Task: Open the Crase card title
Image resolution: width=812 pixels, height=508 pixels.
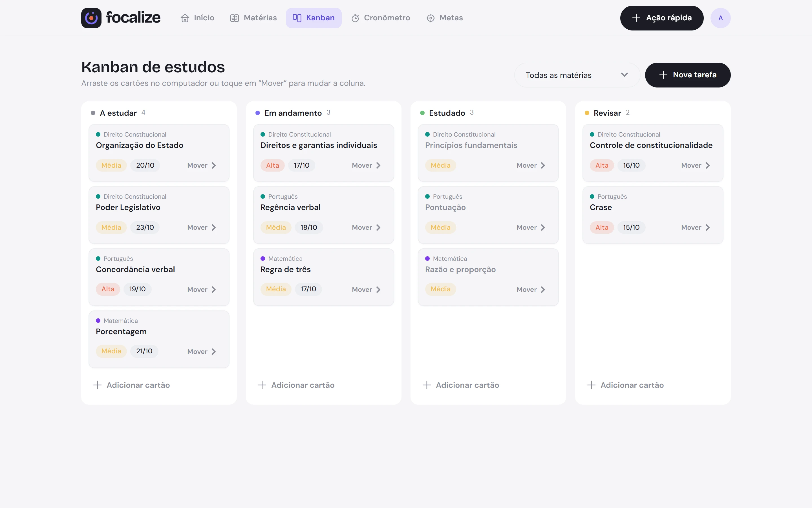Action: pyautogui.click(x=601, y=207)
